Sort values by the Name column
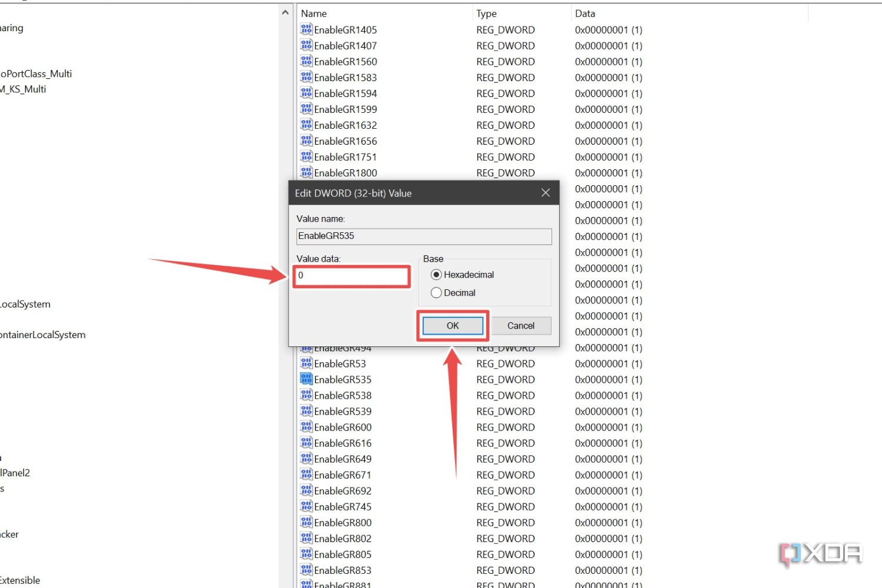 (x=313, y=13)
